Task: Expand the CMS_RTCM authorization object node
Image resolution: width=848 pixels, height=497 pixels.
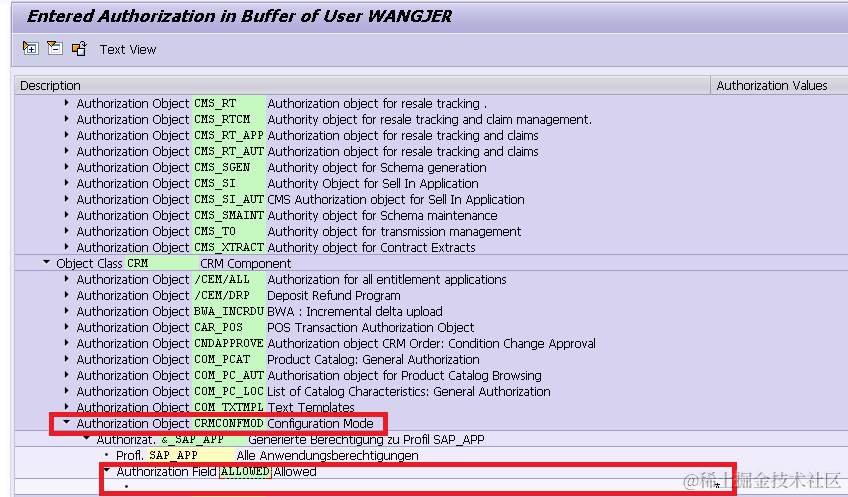Action: click(67, 119)
